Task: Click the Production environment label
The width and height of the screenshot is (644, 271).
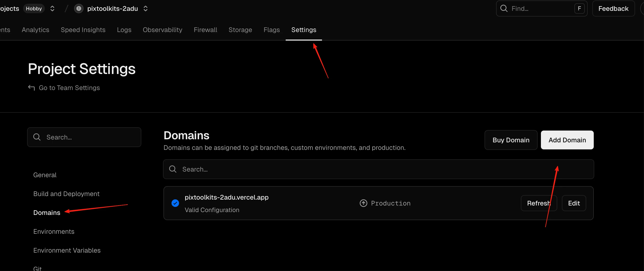Action: pyautogui.click(x=390, y=203)
